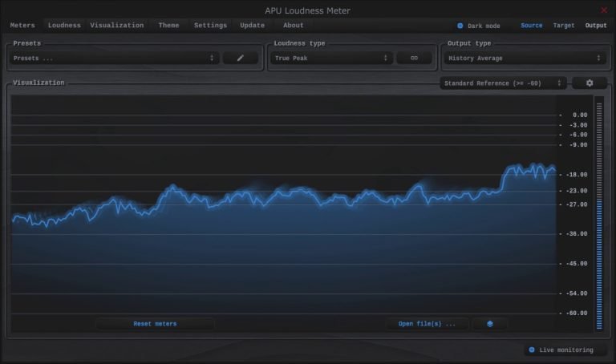This screenshot has width=616, height=364.
Task: Close the APU Loudness Meter window
Action: pyautogui.click(x=604, y=10)
